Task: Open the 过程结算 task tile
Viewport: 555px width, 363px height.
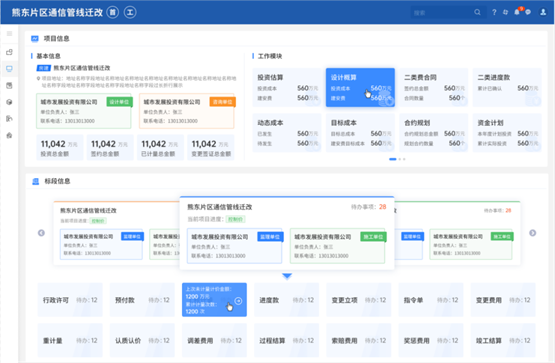Action: 287,340
